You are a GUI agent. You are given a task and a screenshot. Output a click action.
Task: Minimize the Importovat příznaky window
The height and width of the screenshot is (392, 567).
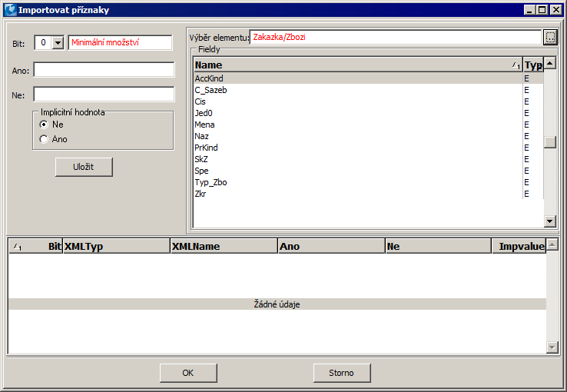pyautogui.click(x=530, y=10)
